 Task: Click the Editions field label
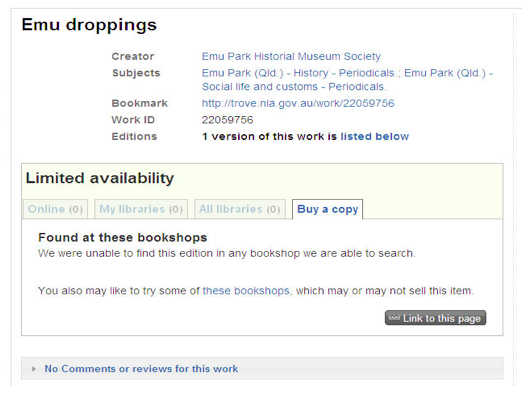point(134,136)
